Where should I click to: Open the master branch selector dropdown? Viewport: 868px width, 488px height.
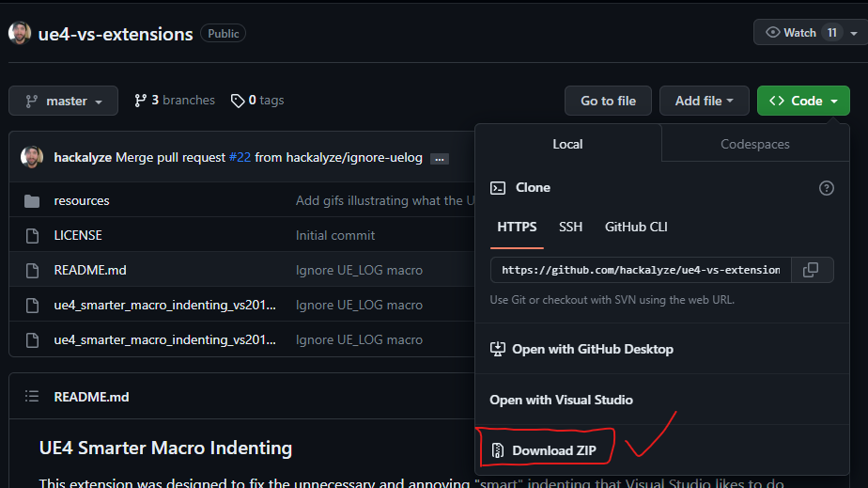pyautogui.click(x=63, y=101)
